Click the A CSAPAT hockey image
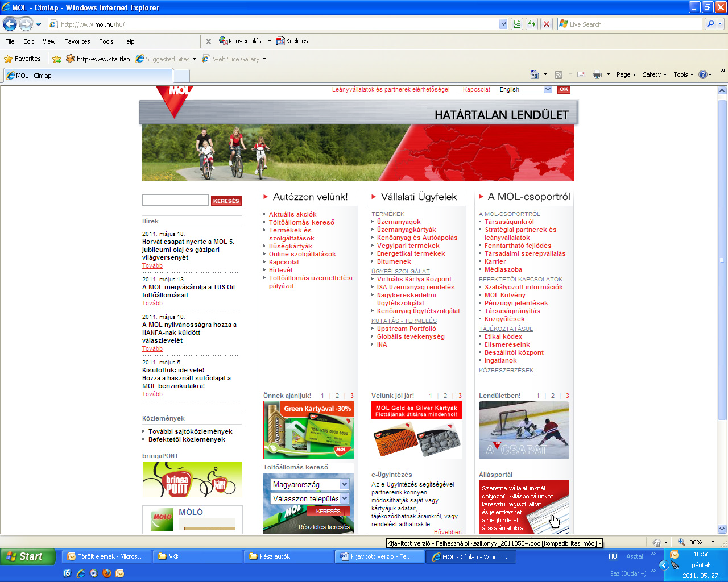The image size is (728, 582). click(524, 430)
